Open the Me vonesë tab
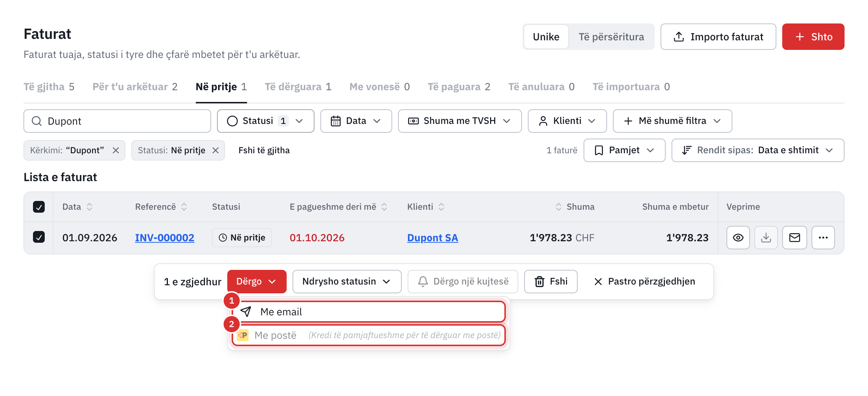 click(379, 87)
